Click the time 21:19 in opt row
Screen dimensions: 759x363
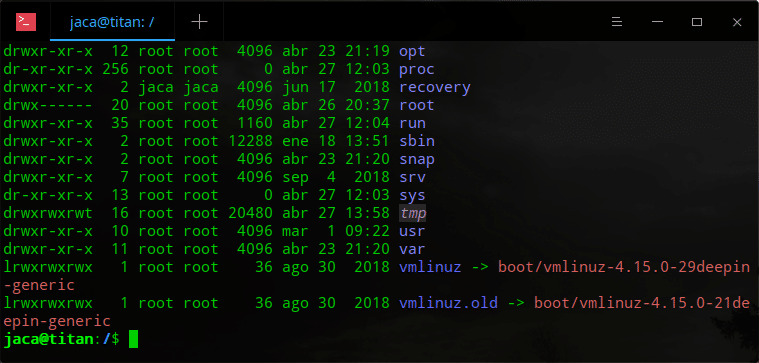(367, 51)
